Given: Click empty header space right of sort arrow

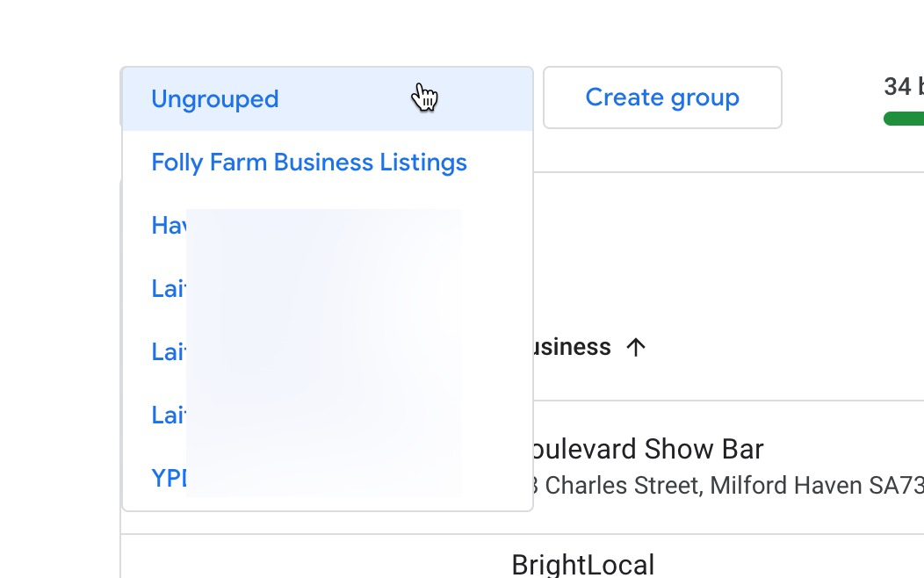Looking at the screenshot, I should pos(773,347).
